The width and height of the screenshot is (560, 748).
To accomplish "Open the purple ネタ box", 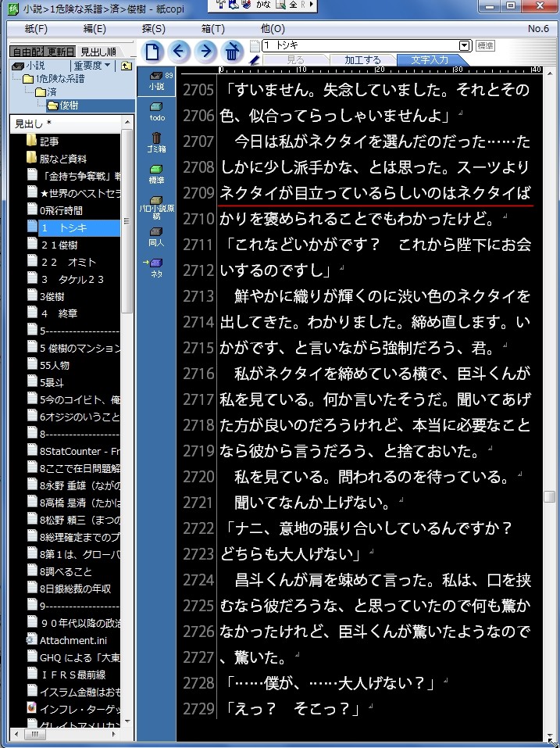I will point(156,268).
